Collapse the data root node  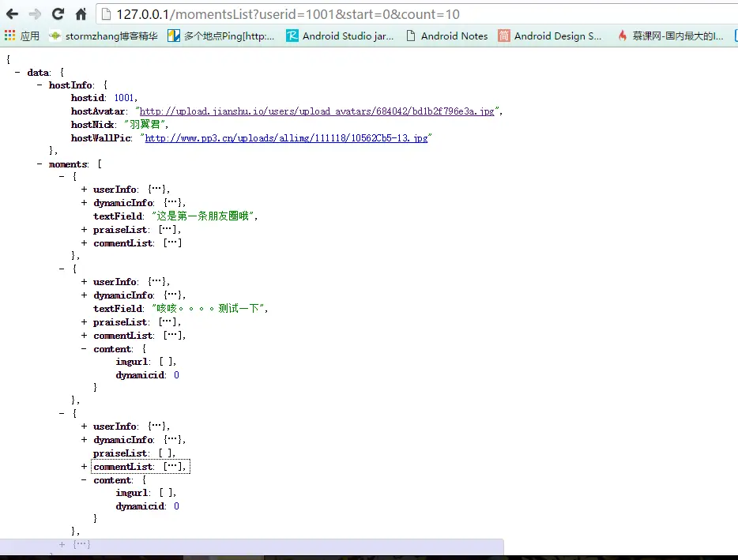17,71
